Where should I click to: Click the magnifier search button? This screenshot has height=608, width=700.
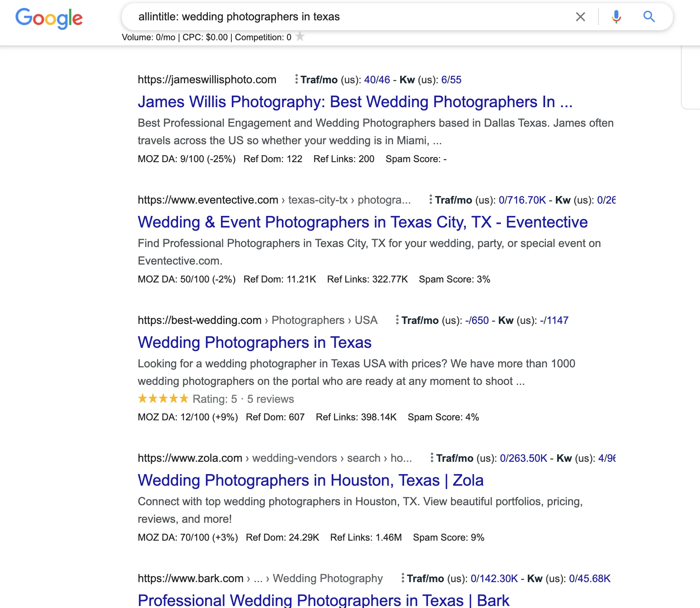coord(649,17)
